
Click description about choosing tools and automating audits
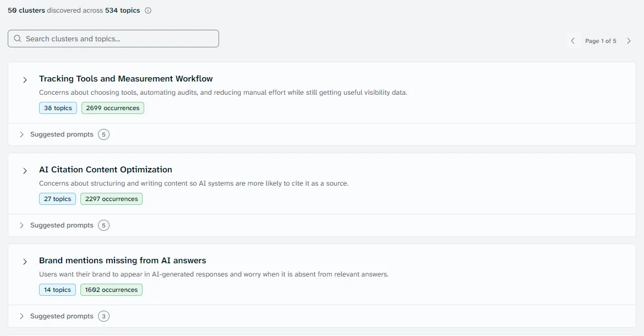(x=223, y=93)
